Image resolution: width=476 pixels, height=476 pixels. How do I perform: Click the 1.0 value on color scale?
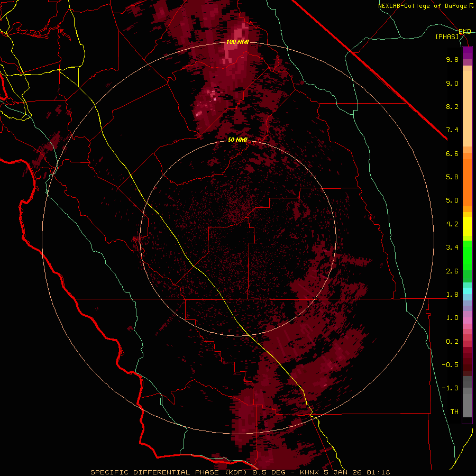pyautogui.click(x=452, y=318)
